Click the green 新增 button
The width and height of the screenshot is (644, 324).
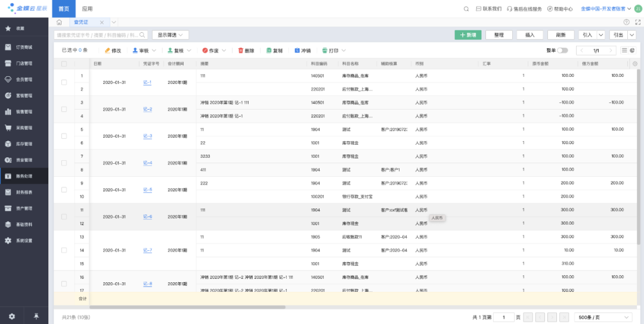(468, 35)
